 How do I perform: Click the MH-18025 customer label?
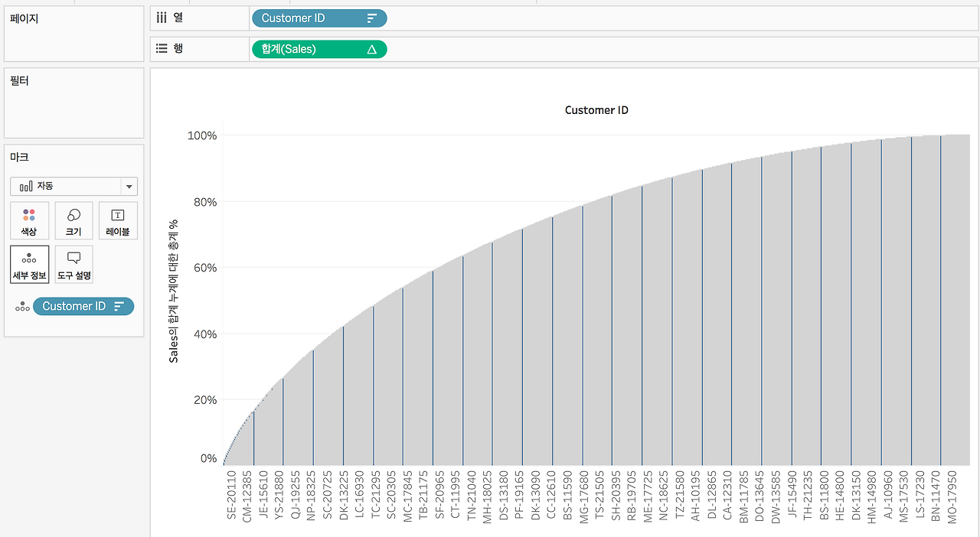click(487, 496)
